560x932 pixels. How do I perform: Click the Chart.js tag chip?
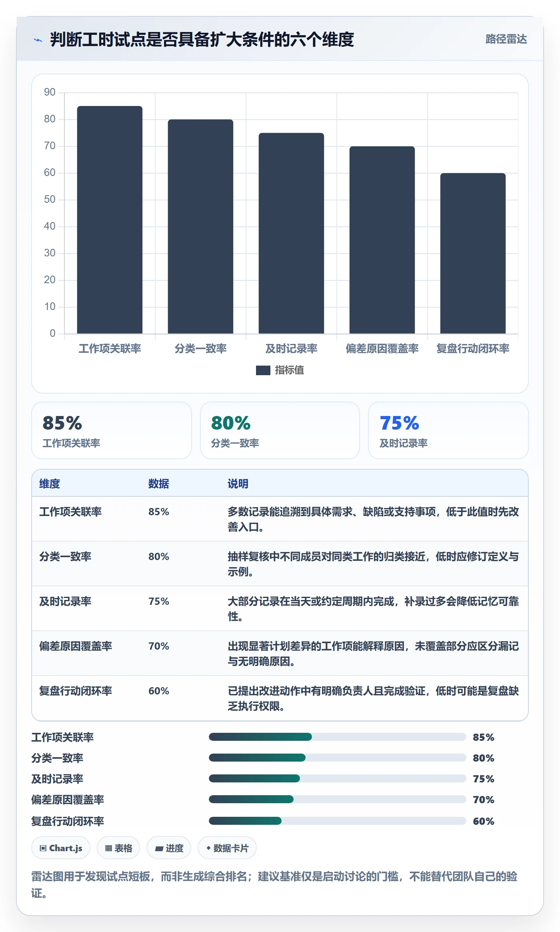(61, 848)
